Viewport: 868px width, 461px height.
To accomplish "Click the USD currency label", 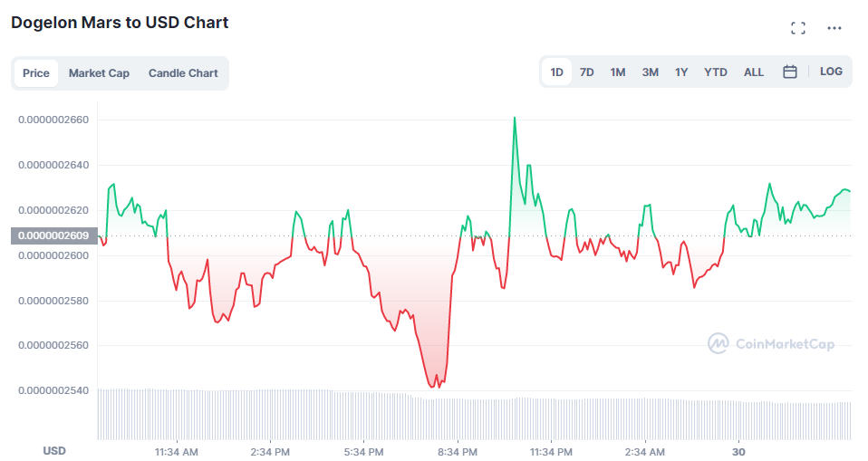I will [54, 451].
